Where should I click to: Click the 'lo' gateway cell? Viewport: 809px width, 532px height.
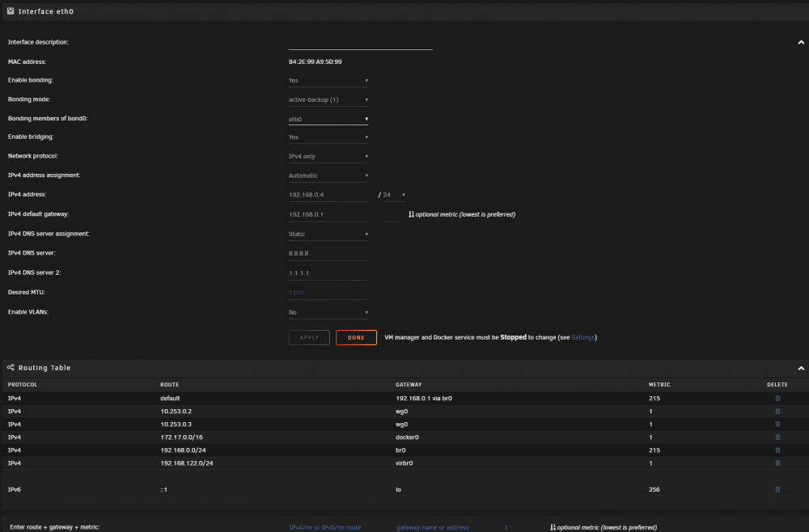click(x=398, y=490)
